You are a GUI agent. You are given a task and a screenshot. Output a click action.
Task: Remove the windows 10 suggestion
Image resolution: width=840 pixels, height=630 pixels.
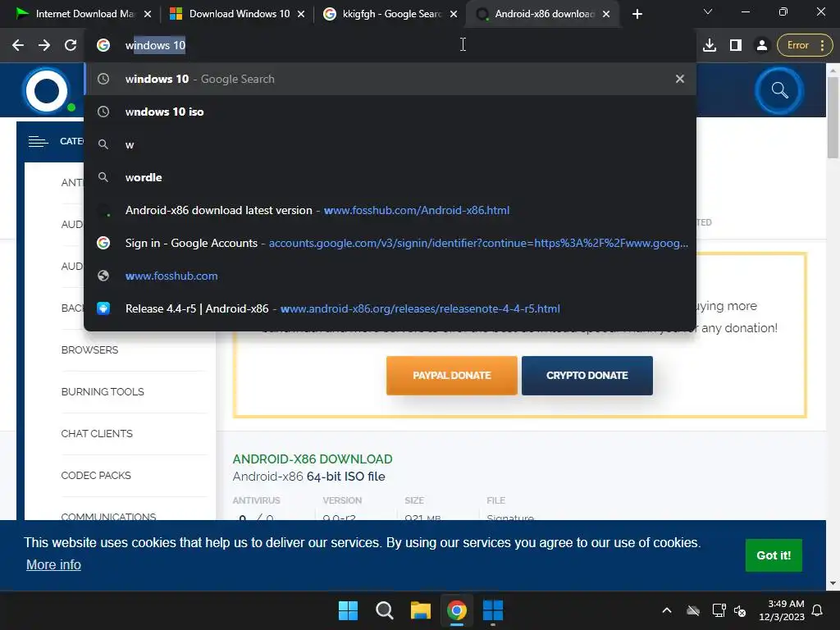click(680, 79)
